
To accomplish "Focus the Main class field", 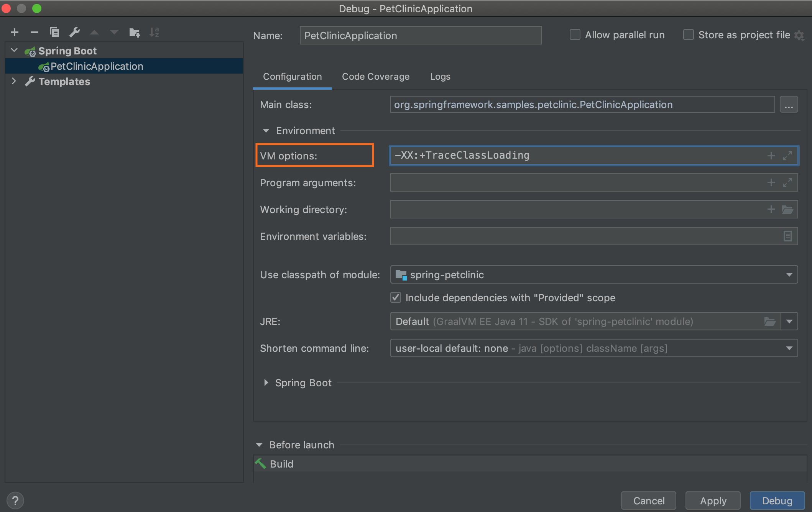I will coord(582,105).
